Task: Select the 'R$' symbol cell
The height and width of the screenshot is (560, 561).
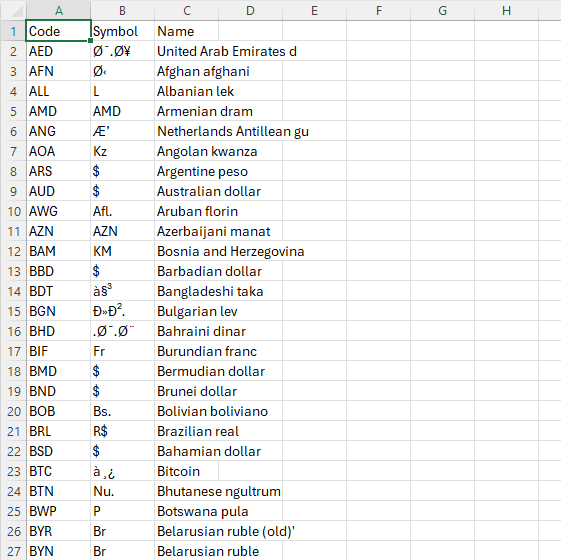Action: click(x=122, y=432)
